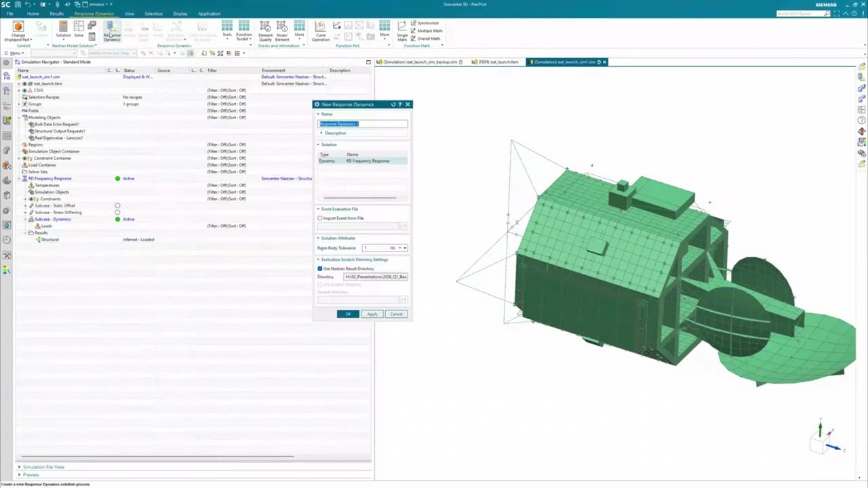
Task: Select Subcase - Dynamics tree node
Action: pos(52,219)
